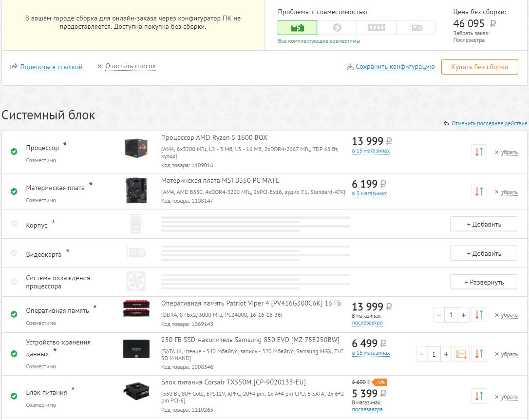Click Очистить список

(131, 66)
